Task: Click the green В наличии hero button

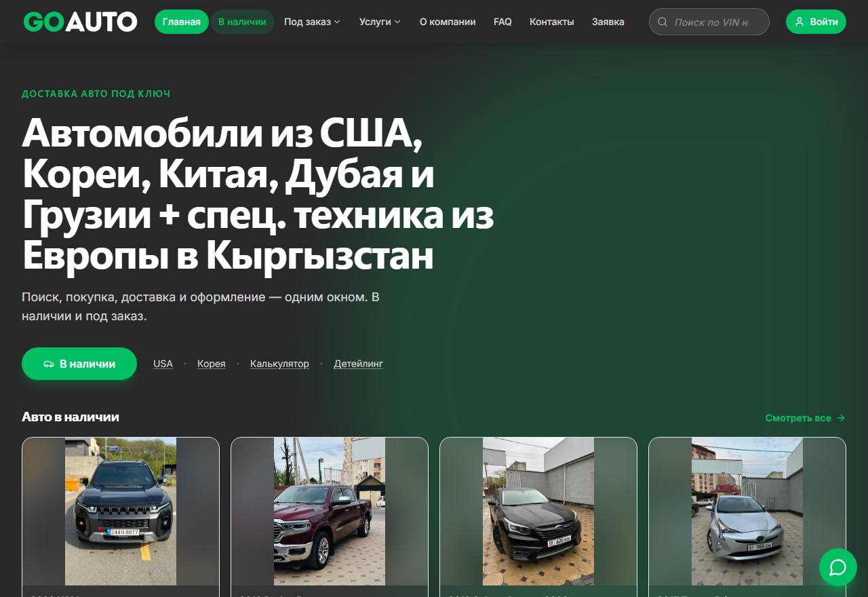Action: [79, 364]
